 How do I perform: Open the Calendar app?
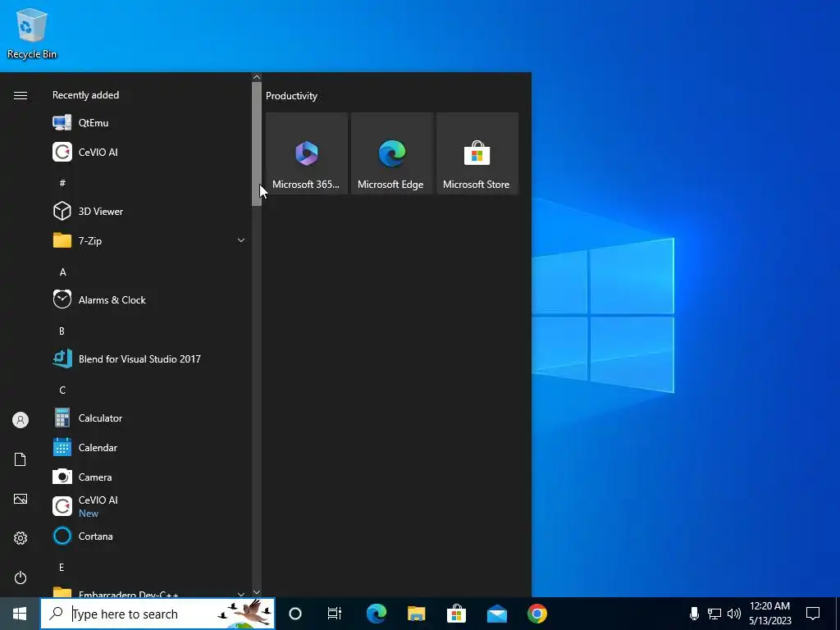click(x=149, y=447)
